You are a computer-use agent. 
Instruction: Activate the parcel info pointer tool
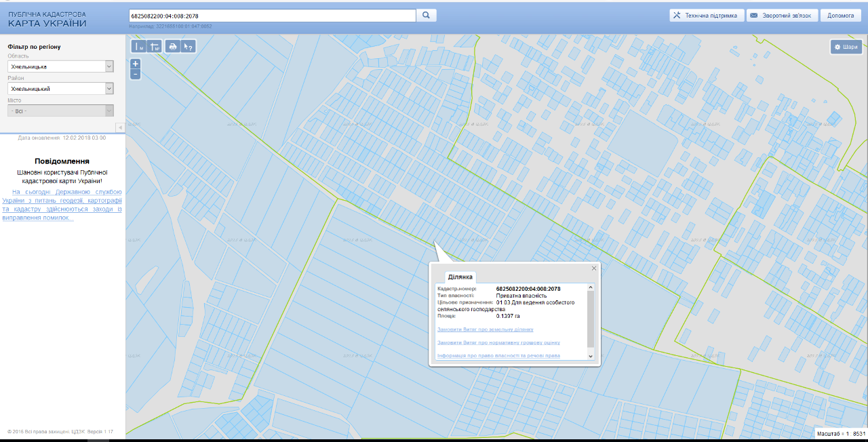point(189,47)
